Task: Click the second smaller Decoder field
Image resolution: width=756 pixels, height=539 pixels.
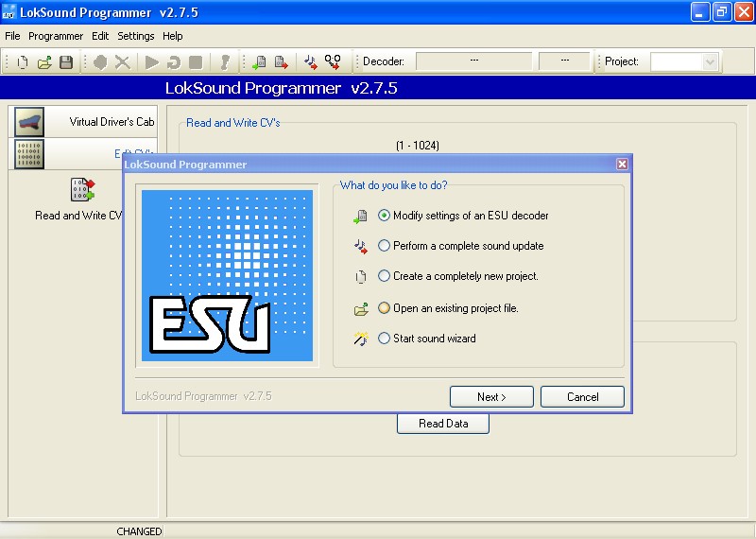Action: (x=564, y=61)
